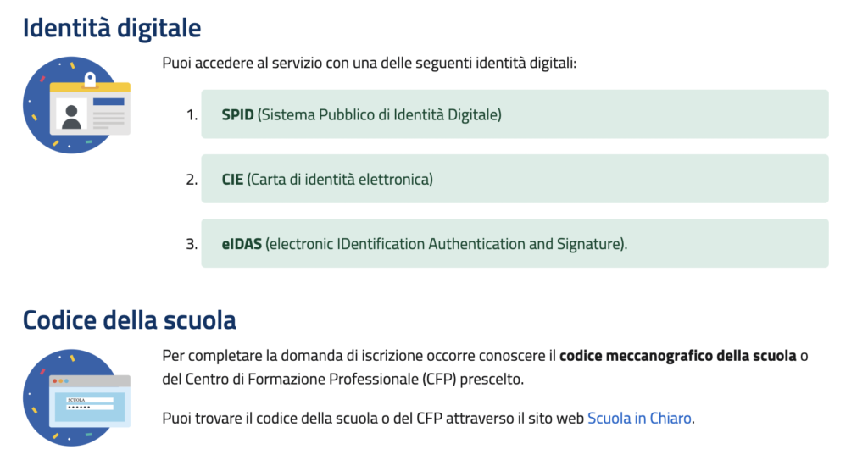Click the list number 3 beside eIDAS

click(192, 244)
